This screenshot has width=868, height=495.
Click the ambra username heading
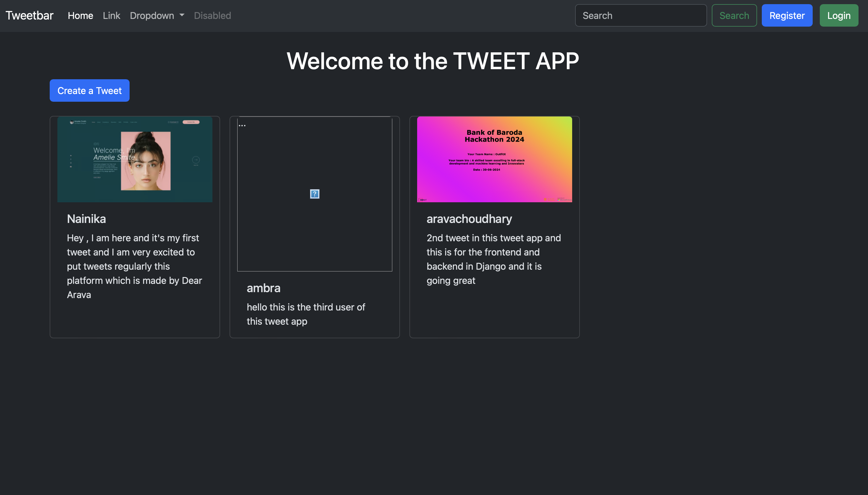[x=263, y=288]
